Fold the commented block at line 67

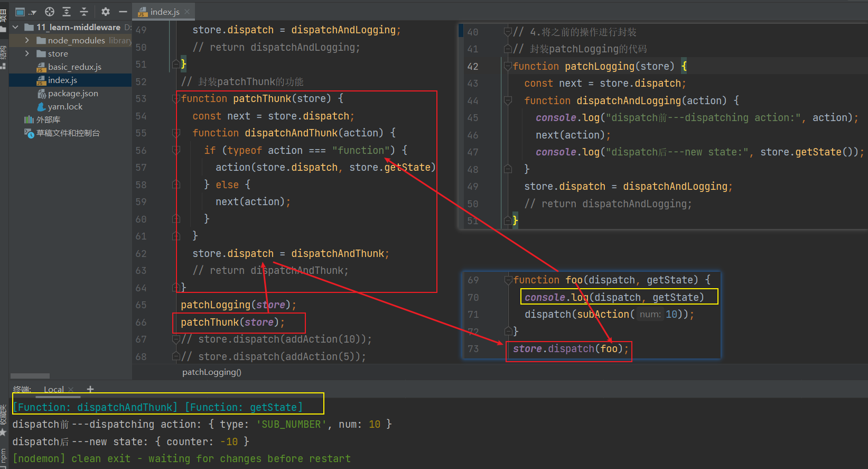176,339
